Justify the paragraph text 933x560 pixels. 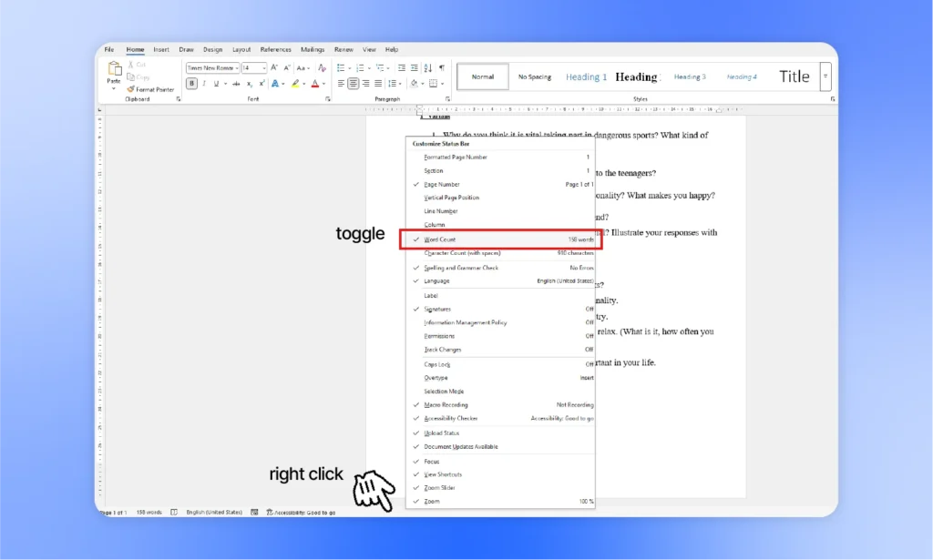tap(378, 84)
